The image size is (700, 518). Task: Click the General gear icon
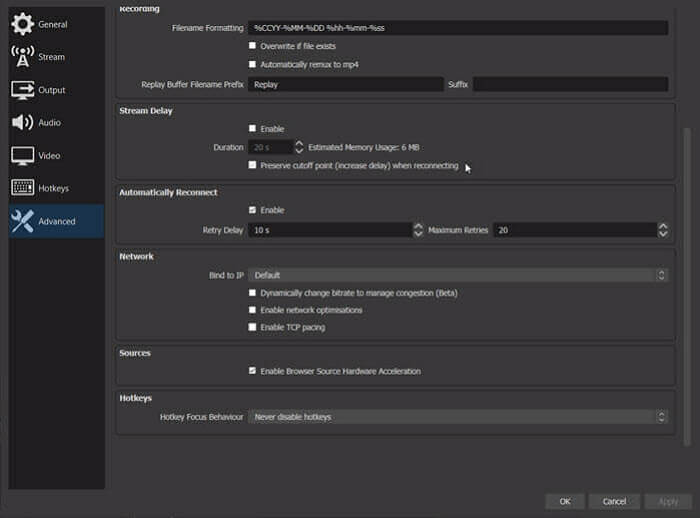coord(22,24)
